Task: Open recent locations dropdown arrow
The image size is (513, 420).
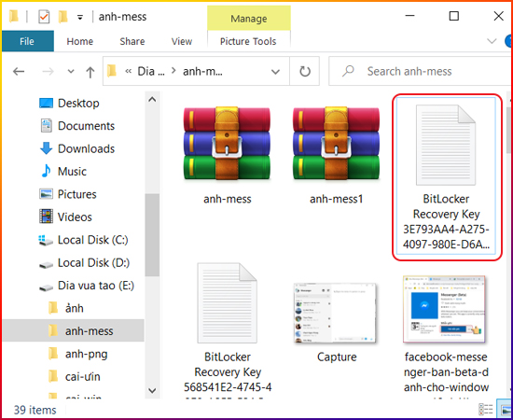Action: (x=71, y=71)
